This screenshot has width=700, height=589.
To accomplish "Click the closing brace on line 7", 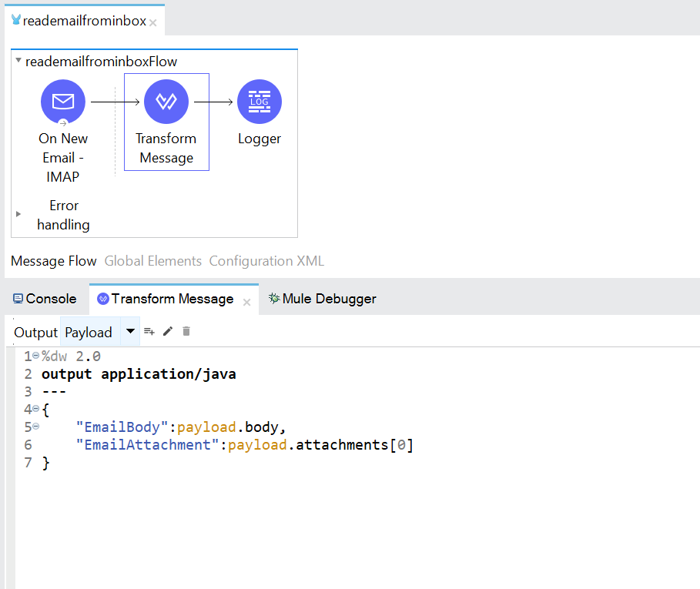I will point(45,463).
